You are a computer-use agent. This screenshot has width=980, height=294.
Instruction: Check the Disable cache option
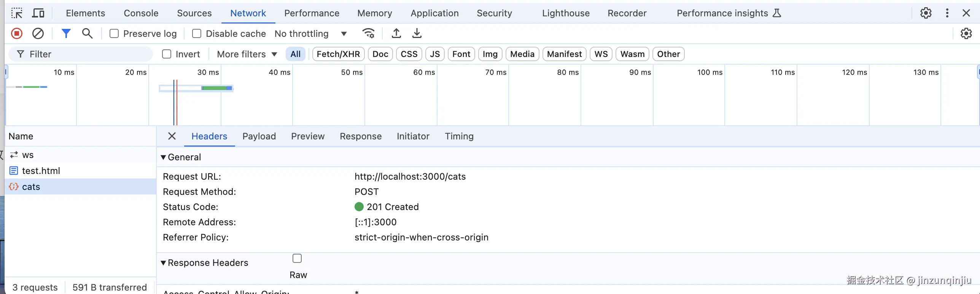click(x=197, y=34)
